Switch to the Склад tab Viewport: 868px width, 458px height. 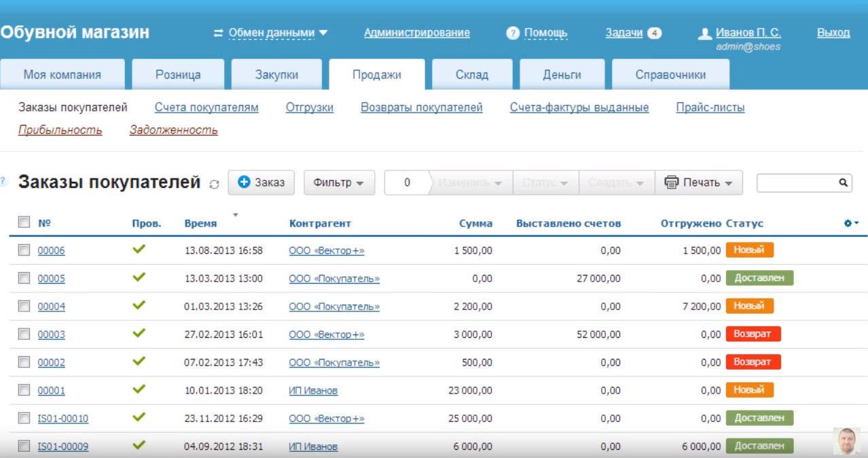pyautogui.click(x=471, y=75)
